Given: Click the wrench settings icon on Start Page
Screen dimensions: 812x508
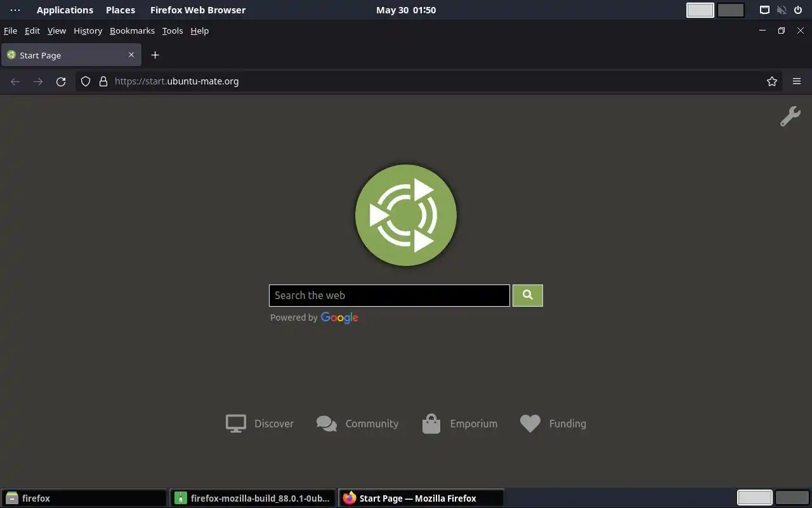Looking at the screenshot, I should [790, 116].
